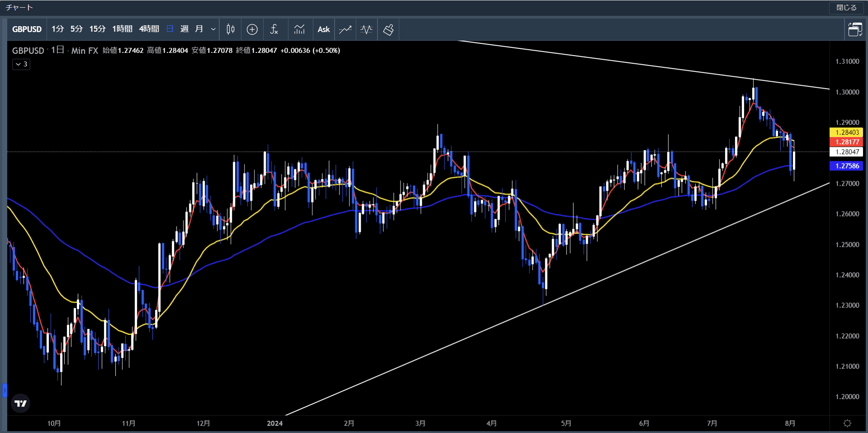The width and height of the screenshot is (868, 433).
Task: Open the GBPUSD symbol selector
Action: tap(27, 29)
